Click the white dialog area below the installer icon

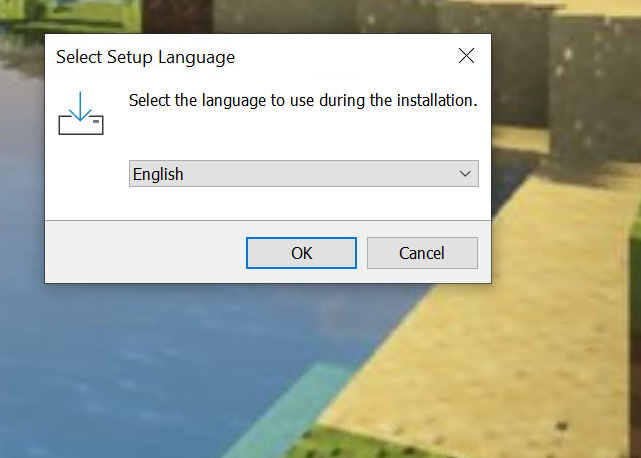click(82, 180)
